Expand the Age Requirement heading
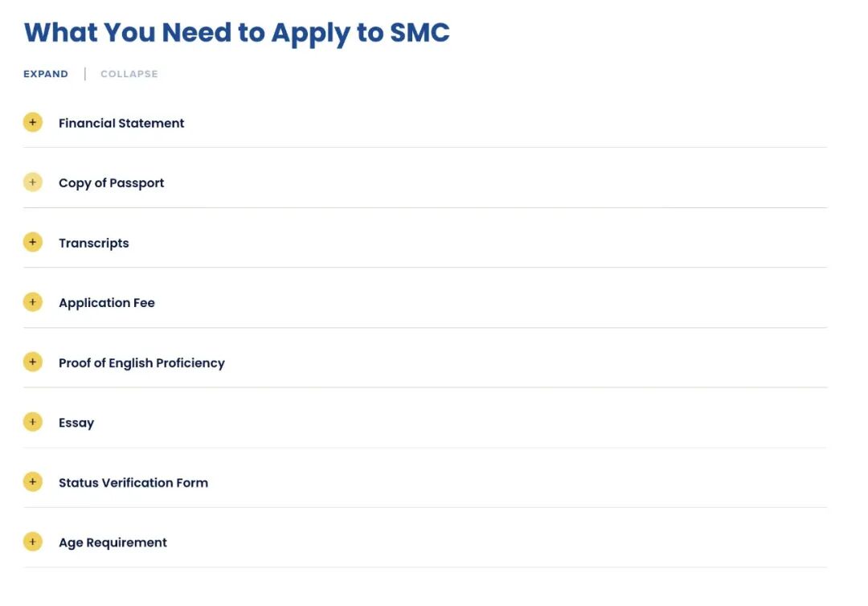 [x=113, y=543]
